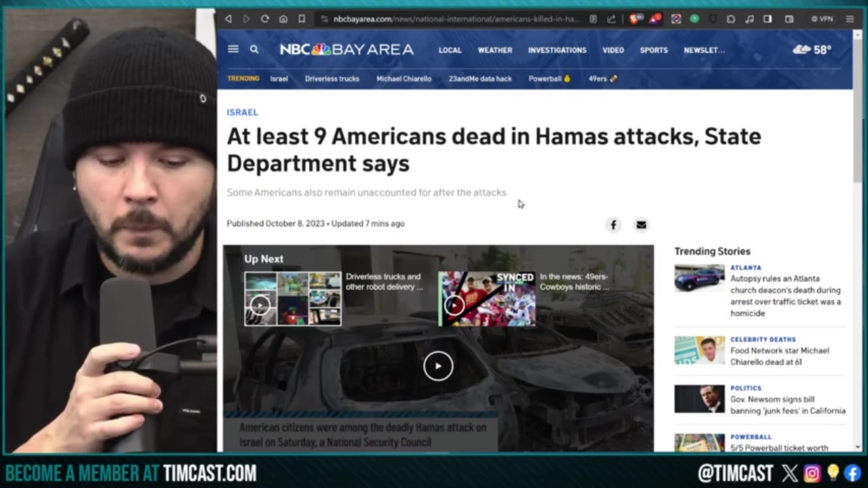The image size is (868, 488).
Task: Click the ISRAEL category label above headline
Action: tap(242, 113)
